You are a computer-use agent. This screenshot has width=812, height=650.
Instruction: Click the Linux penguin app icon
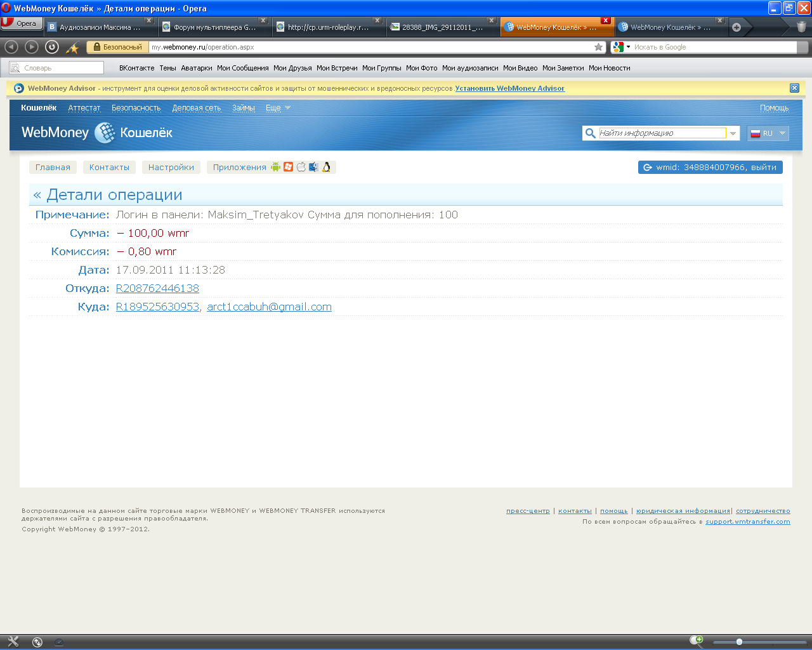pyautogui.click(x=326, y=167)
